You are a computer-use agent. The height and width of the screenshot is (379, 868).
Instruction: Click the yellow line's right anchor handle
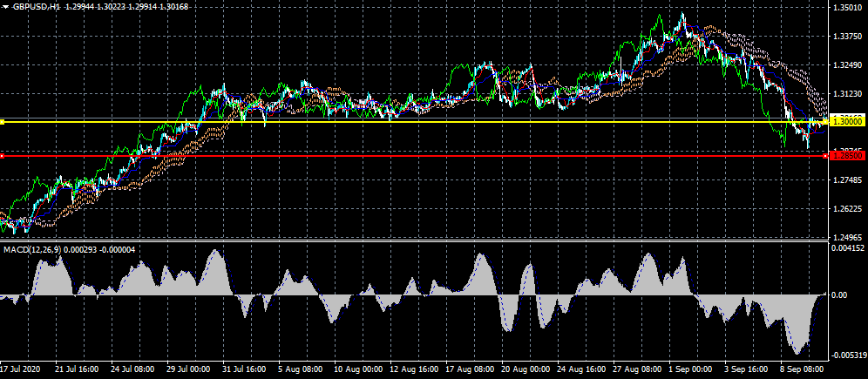point(824,122)
